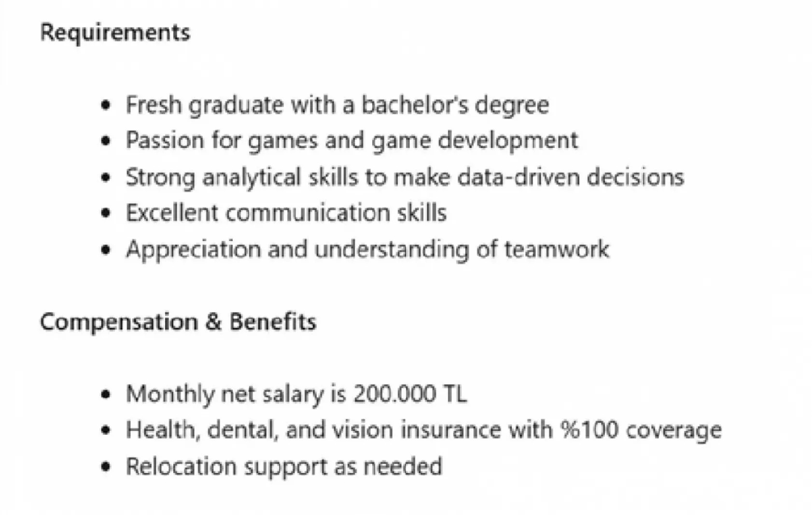Click the bullet before "Strong analytical skills"
Viewport: 812px width, 515px height.
(106, 177)
